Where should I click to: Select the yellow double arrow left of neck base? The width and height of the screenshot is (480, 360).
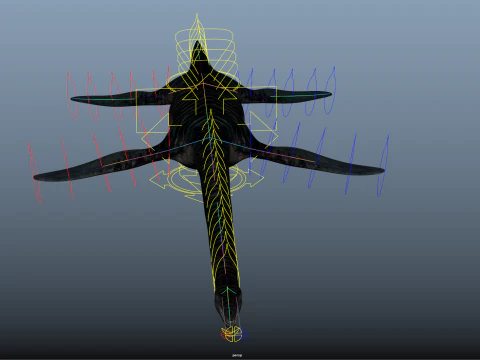[x=160, y=180]
